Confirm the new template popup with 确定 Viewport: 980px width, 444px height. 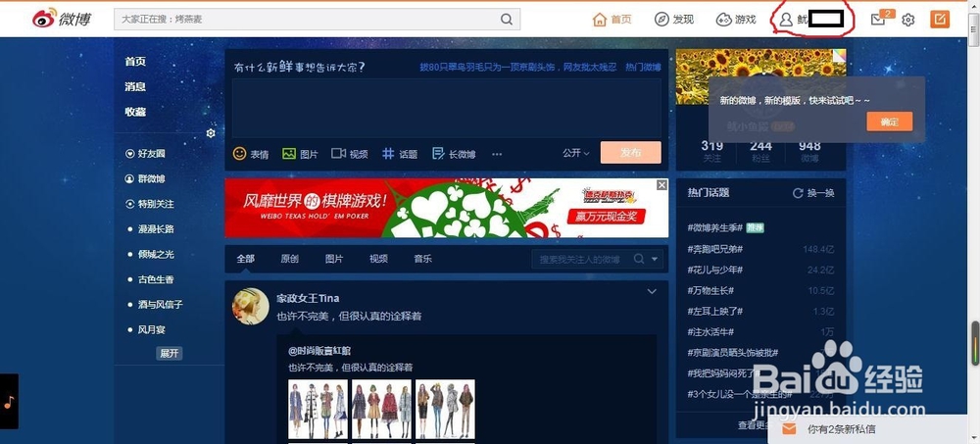click(890, 122)
